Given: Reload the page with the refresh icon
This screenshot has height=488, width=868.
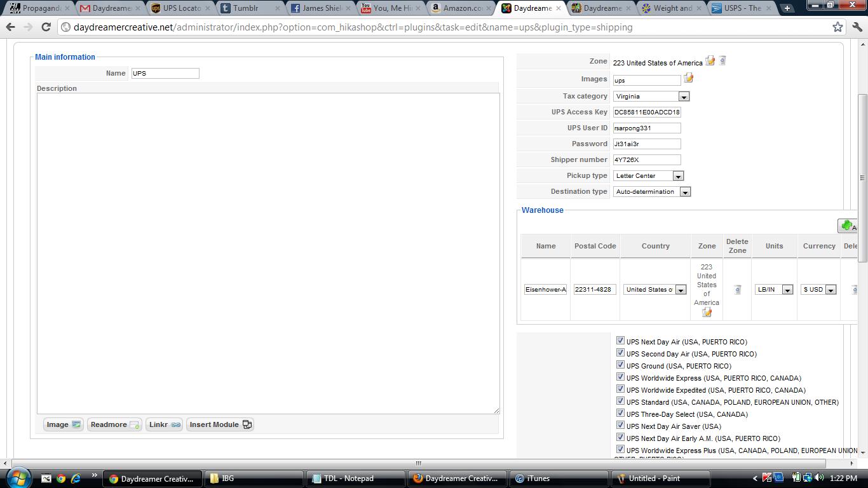Looking at the screenshot, I should click(46, 27).
